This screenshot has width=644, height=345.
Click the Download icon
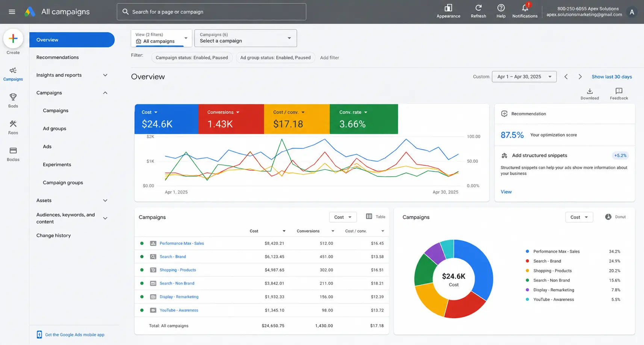(590, 91)
